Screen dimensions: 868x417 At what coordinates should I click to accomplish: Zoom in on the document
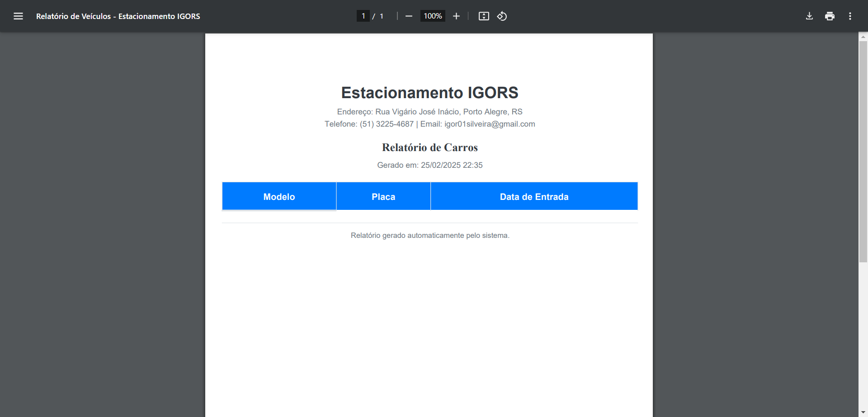click(456, 16)
